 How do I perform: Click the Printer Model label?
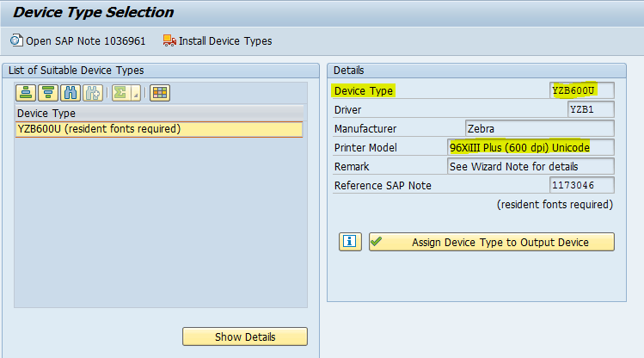(x=365, y=148)
